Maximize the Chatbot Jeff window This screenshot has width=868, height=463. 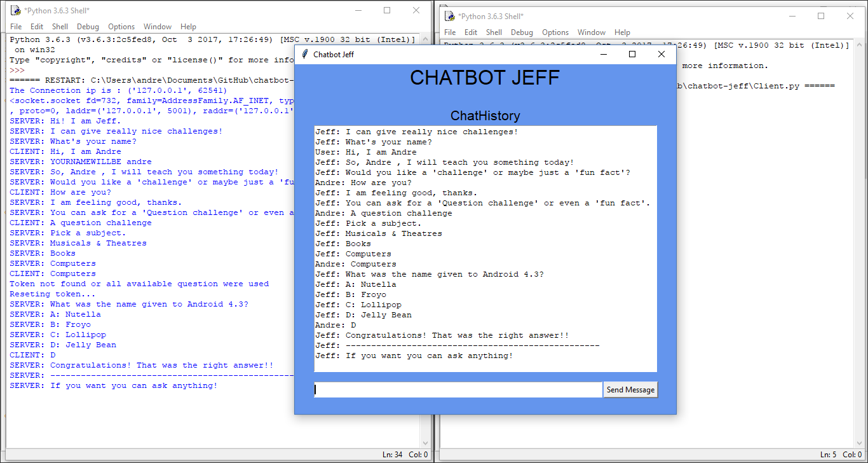coord(632,54)
